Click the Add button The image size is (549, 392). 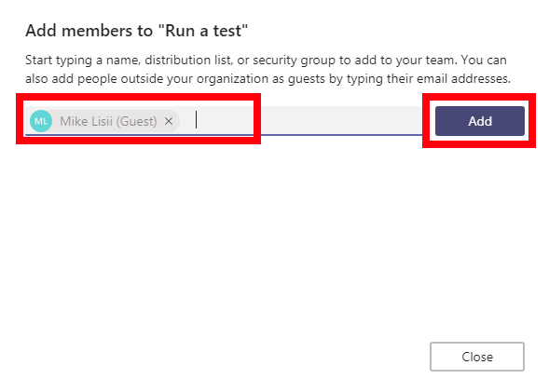point(480,121)
